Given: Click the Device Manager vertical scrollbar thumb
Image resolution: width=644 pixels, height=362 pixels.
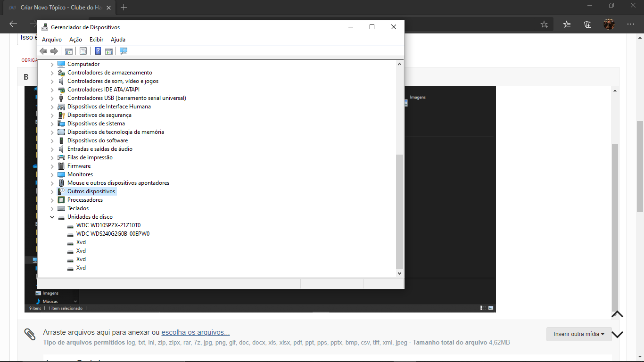Looking at the screenshot, I should [400, 211].
